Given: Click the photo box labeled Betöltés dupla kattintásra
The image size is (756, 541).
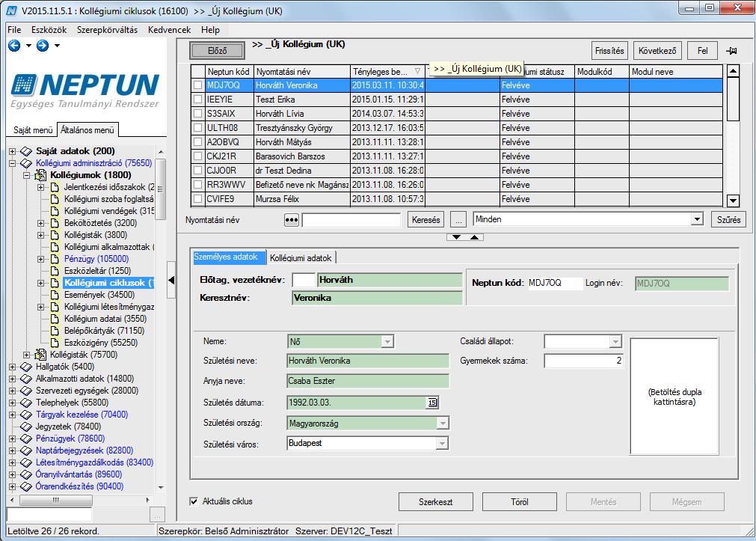Looking at the screenshot, I should 674,397.
